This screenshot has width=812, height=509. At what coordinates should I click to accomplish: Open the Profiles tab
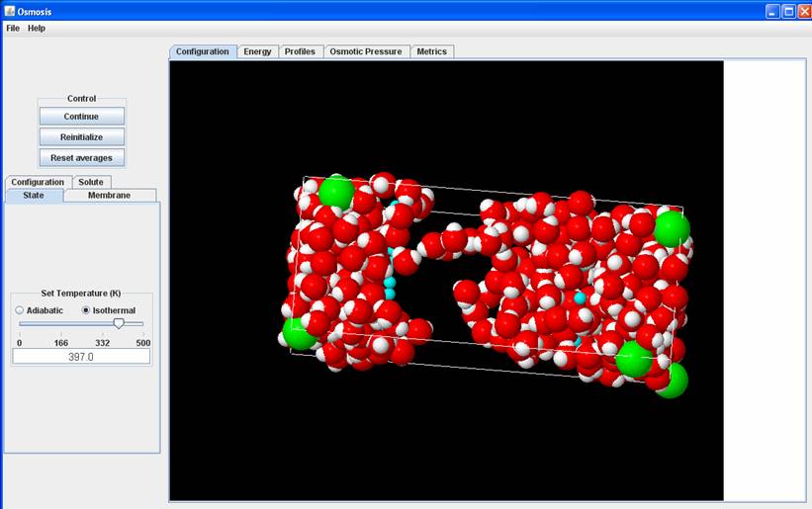(x=300, y=51)
